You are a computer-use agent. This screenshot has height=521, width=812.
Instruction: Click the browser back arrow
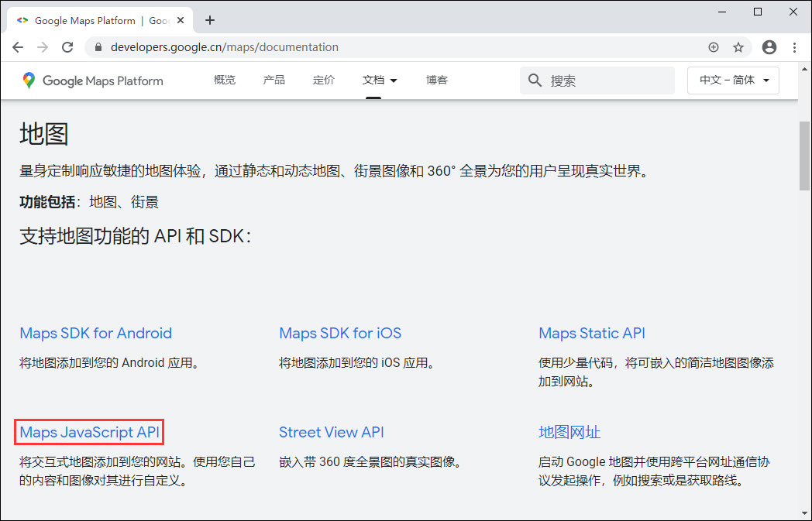(18, 46)
